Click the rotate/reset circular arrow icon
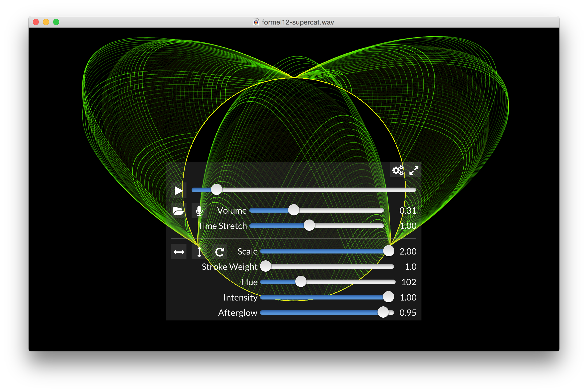This screenshot has width=588, height=392. point(220,252)
